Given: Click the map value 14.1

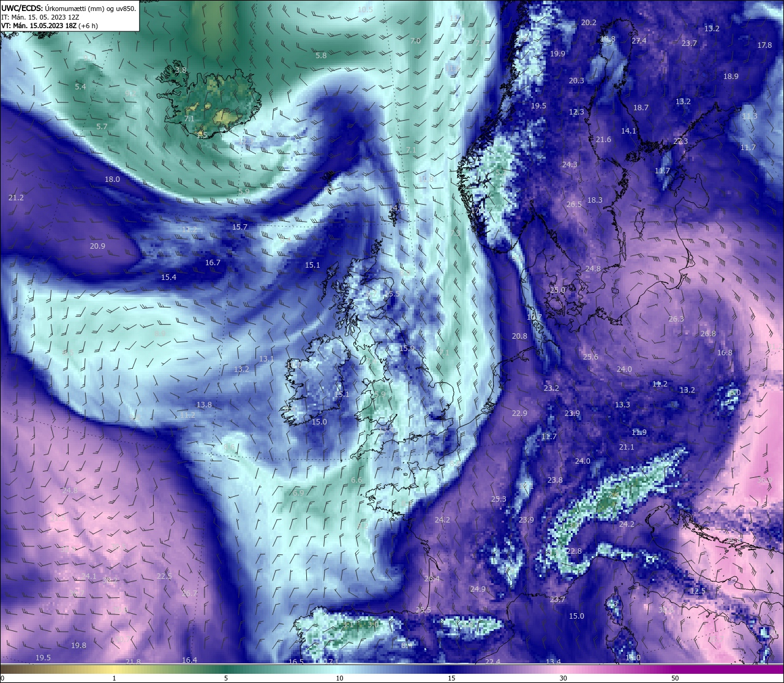Looking at the screenshot, I should pos(628,130).
